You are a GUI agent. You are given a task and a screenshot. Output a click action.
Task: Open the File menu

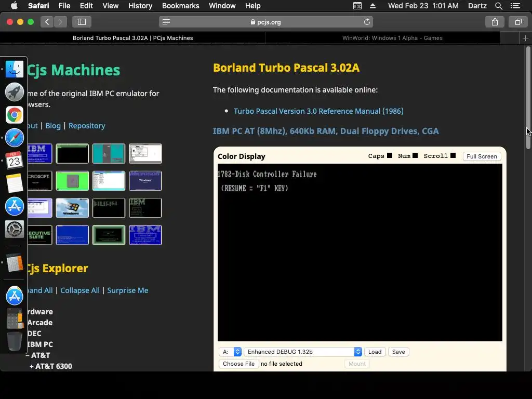(64, 6)
